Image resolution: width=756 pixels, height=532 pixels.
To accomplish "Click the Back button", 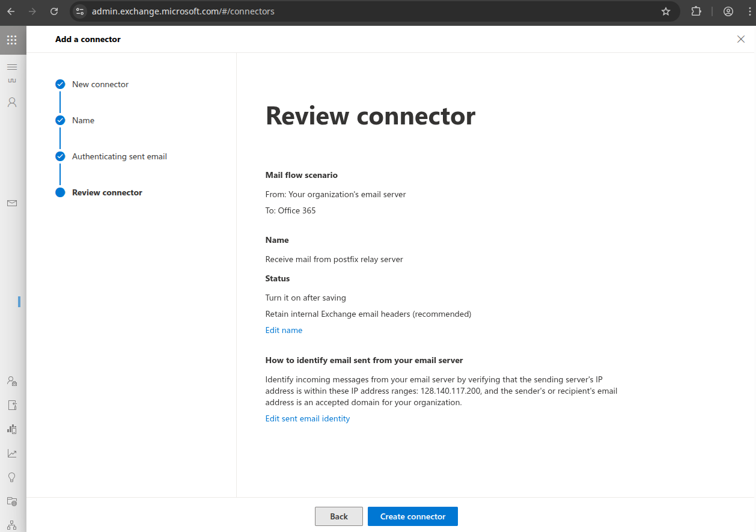I will [339, 516].
